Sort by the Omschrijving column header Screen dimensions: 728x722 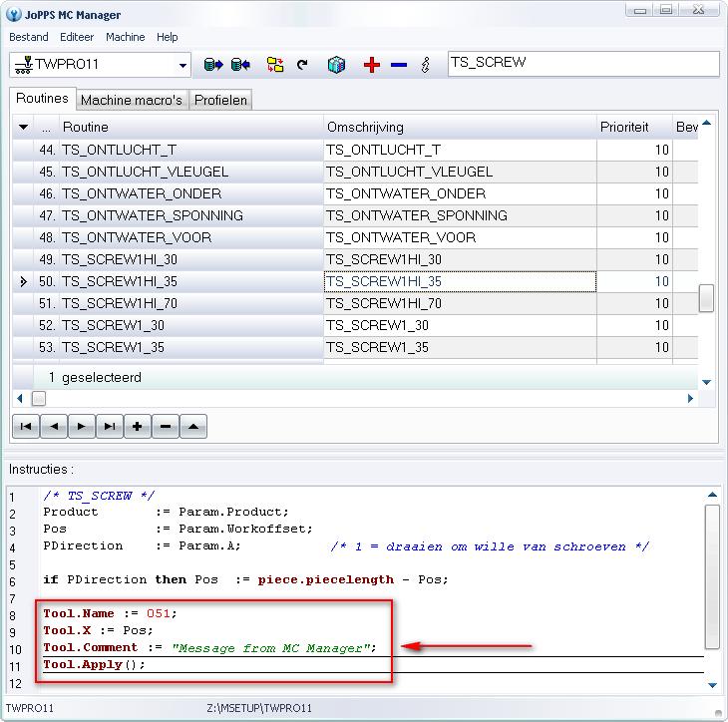[x=460, y=127]
